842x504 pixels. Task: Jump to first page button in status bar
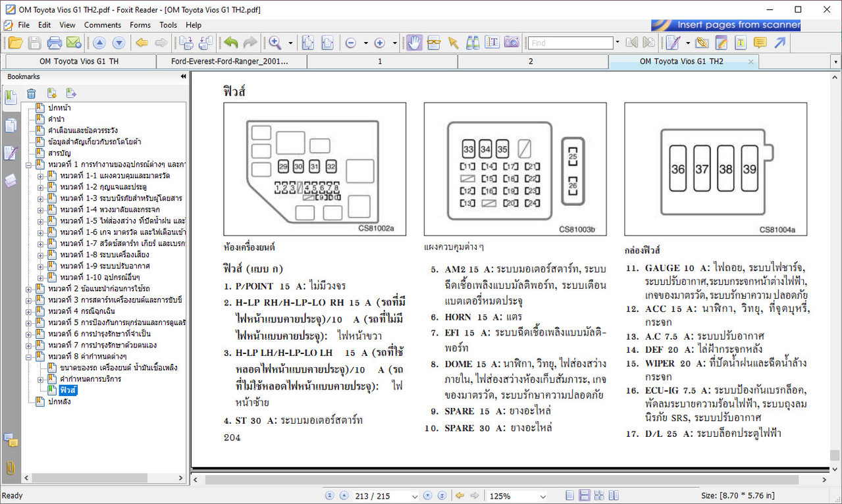point(329,495)
